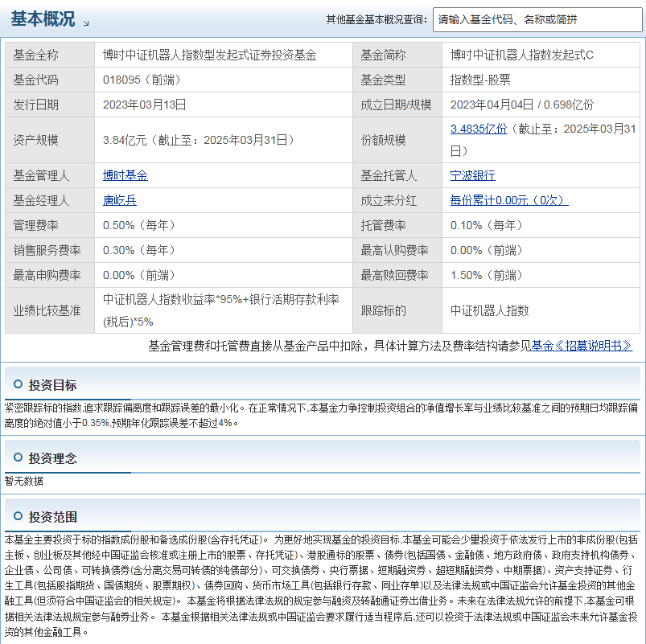Select the fund code 018095（前端）
This screenshot has width=646, height=644.
(x=142, y=80)
